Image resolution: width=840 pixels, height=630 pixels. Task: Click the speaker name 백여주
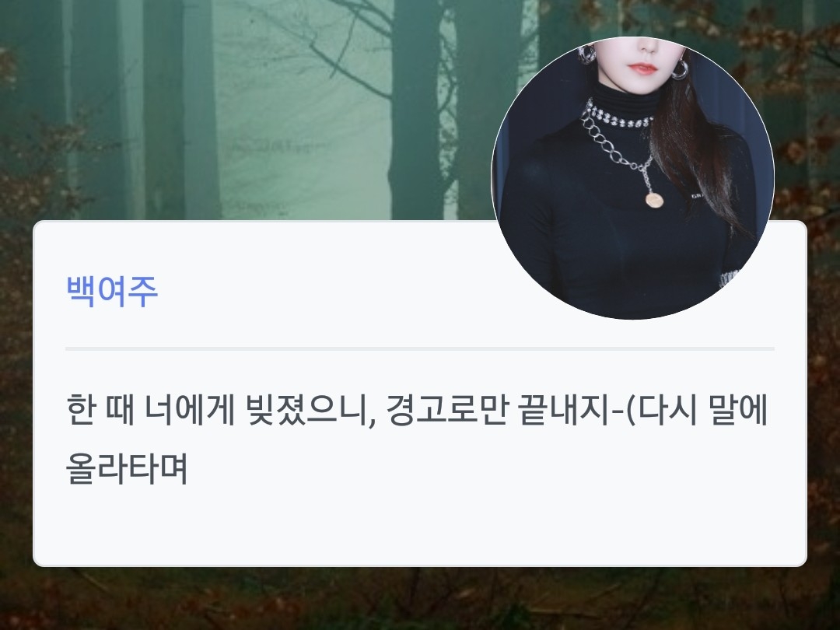[112, 292]
